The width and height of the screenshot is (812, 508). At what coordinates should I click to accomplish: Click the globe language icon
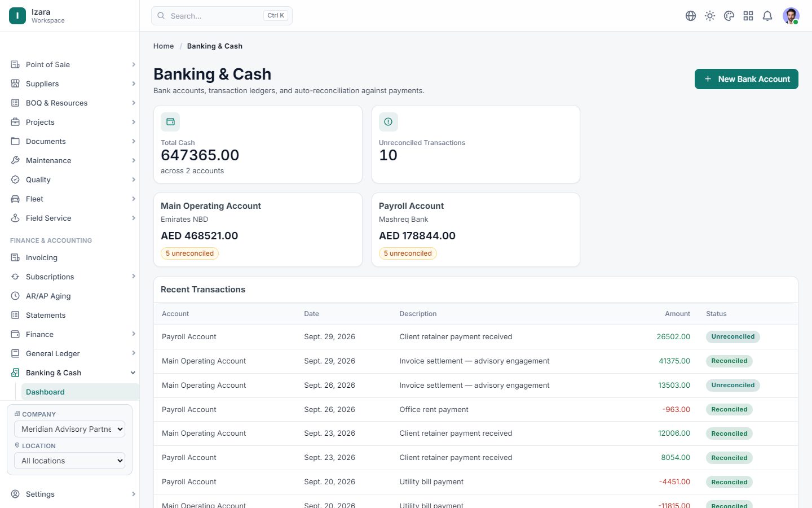pos(691,16)
